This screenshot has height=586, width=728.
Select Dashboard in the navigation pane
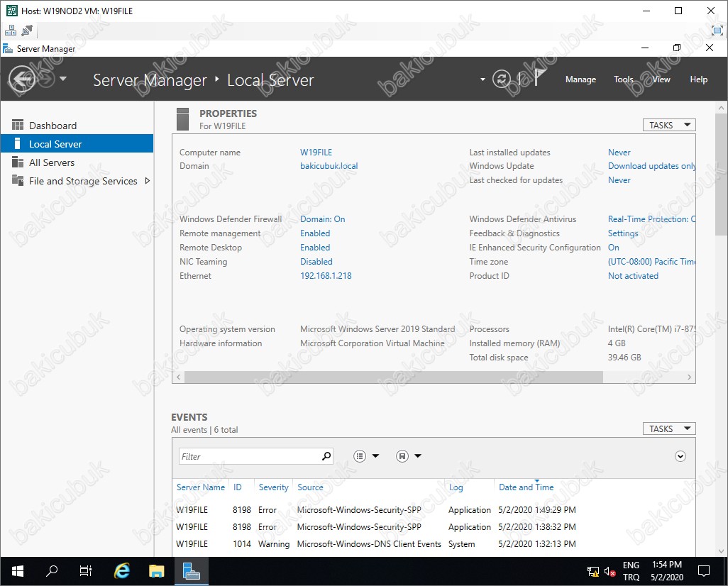77,126
